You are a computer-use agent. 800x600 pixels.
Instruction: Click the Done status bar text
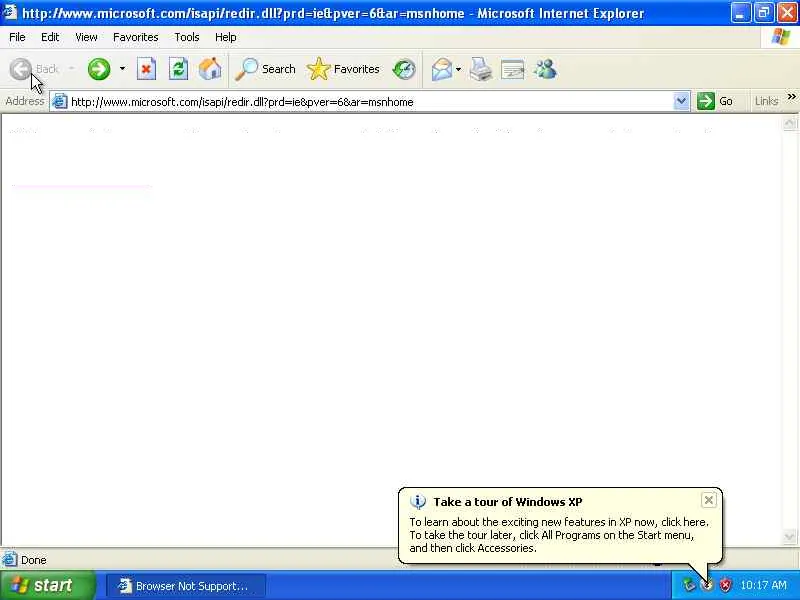pyautogui.click(x=34, y=560)
